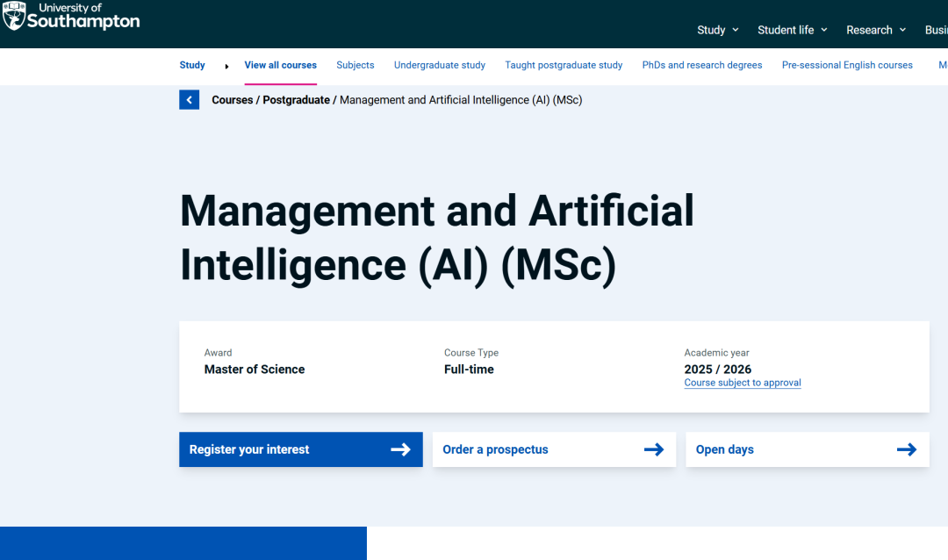Click the current page name in the breadcrumb
This screenshot has height=560, width=948.
pos(461,100)
